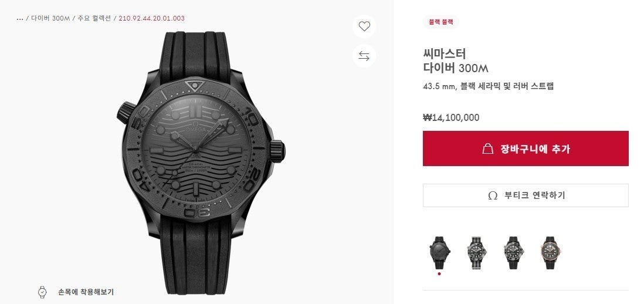
Task: Click reference number 210.92.44.20.01.003
Action: point(151,19)
